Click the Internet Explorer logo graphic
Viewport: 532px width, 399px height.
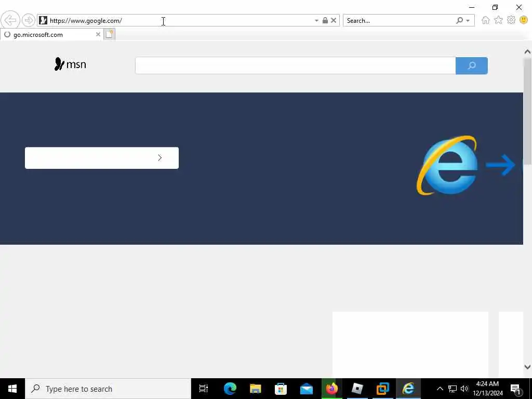[x=447, y=165]
